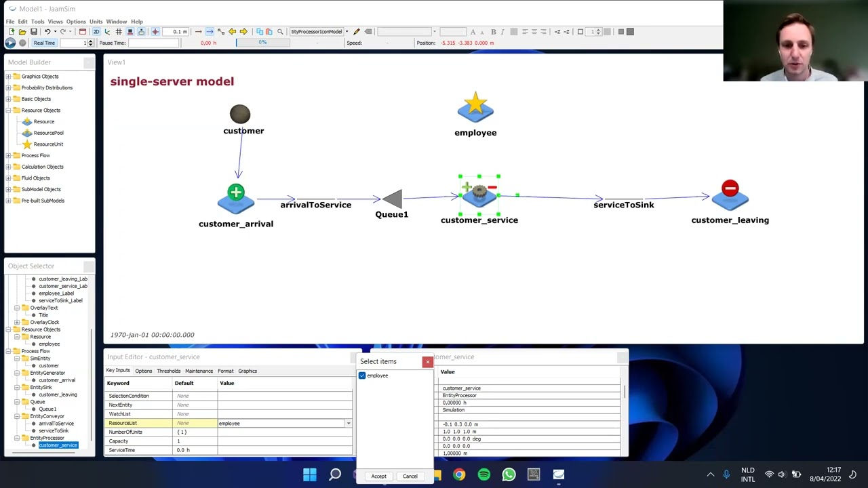Toggle the grid display icon
The width and height of the screenshot is (868, 488).
[x=119, y=31]
